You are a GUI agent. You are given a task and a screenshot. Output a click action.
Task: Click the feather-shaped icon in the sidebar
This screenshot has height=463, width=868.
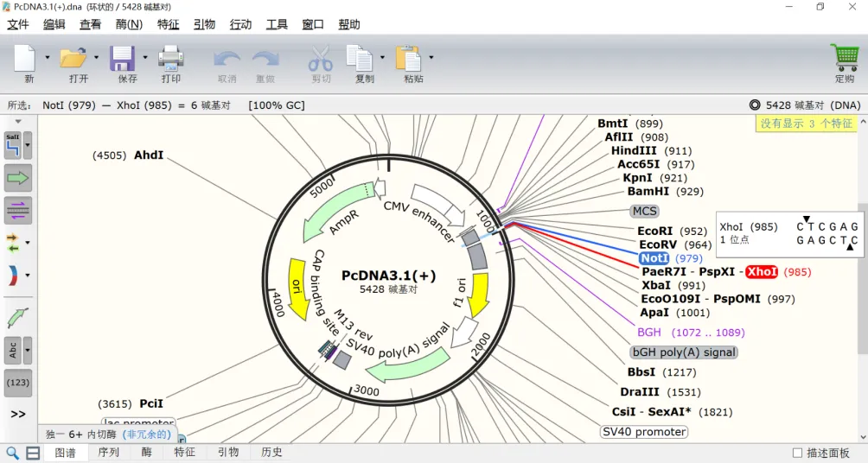pyautogui.click(x=17, y=317)
